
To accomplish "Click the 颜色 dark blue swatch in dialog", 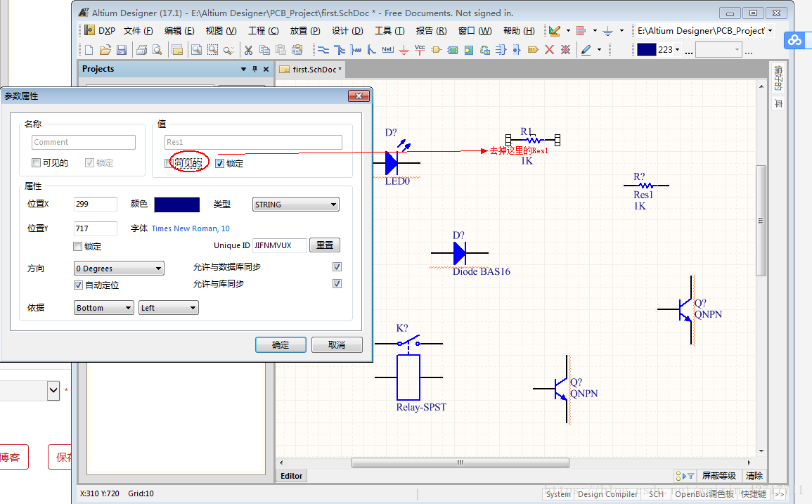I will pyautogui.click(x=176, y=205).
